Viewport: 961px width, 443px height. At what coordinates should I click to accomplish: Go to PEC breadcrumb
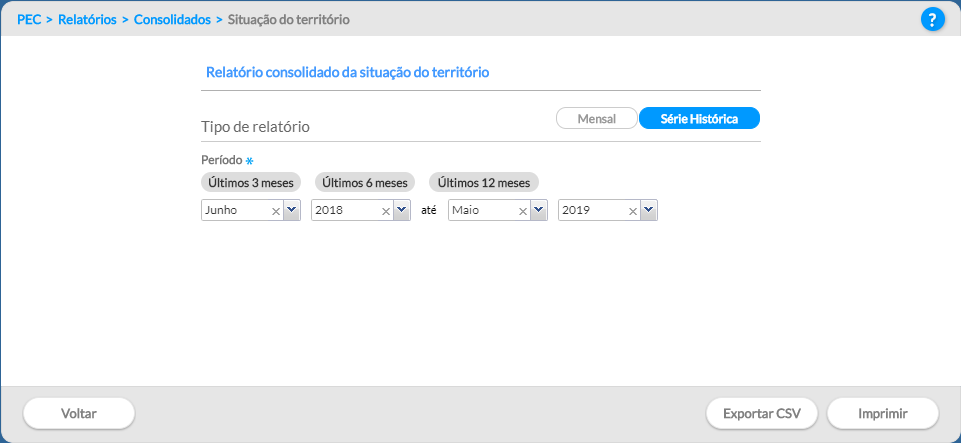click(29, 20)
